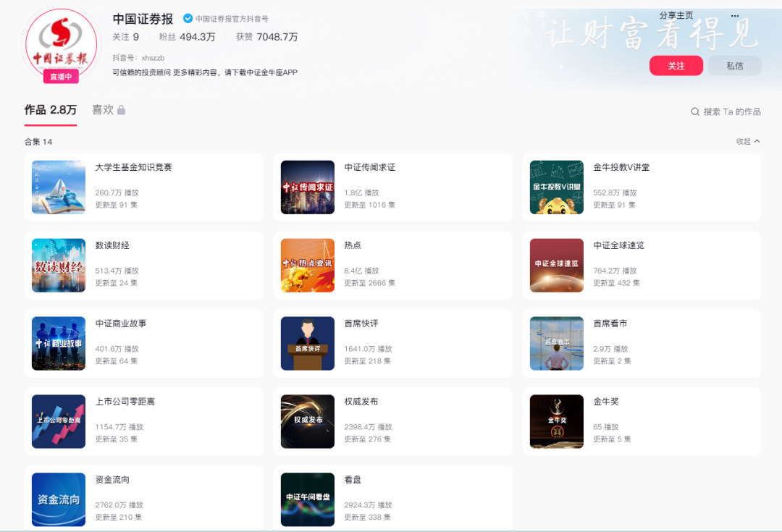This screenshot has width=782, height=532.
Task: Collapse the 合集 list with 收起
Action: pyautogui.click(x=748, y=141)
